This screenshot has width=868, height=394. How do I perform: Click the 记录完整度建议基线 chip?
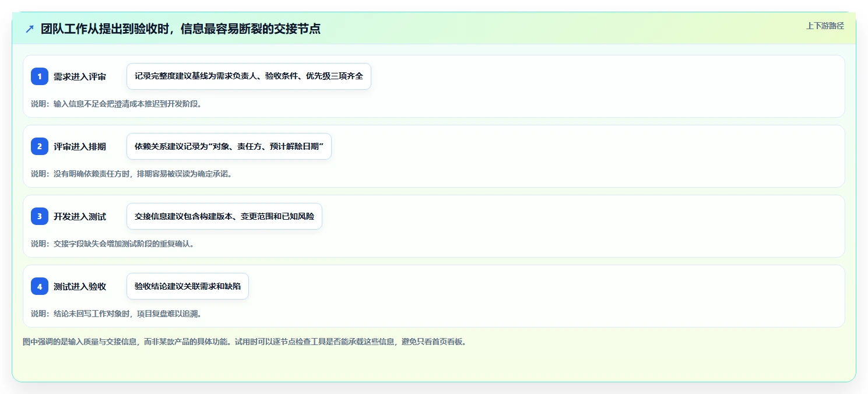pyautogui.click(x=249, y=76)
